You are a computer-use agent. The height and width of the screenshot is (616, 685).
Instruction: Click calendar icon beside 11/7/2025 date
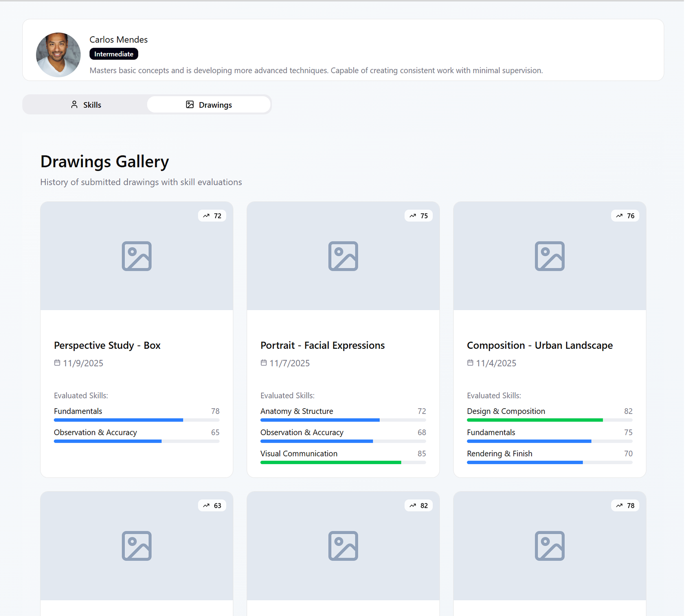point(264,363)
